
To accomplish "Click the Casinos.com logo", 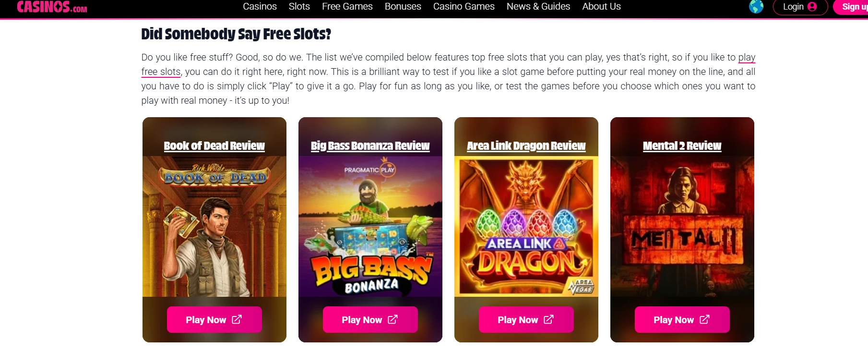I will pyautogui.click(x=52, y=7).
